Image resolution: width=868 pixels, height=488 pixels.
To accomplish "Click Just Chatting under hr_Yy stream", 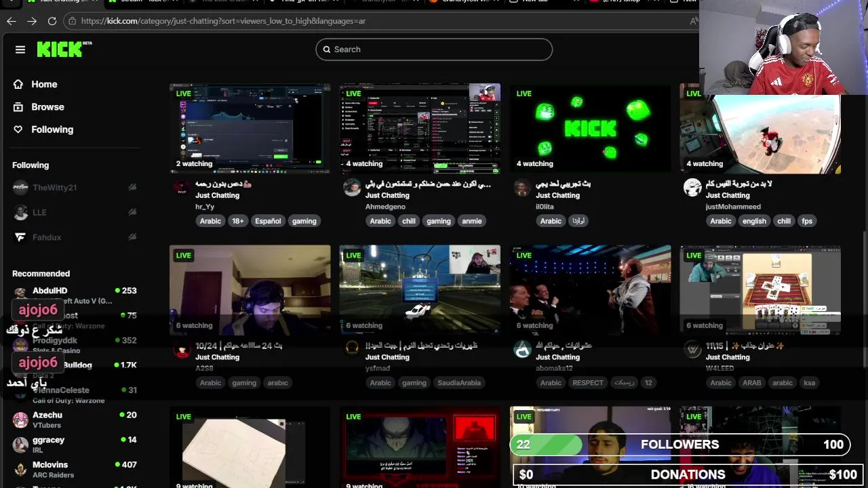I will click(x=217, y=195).
